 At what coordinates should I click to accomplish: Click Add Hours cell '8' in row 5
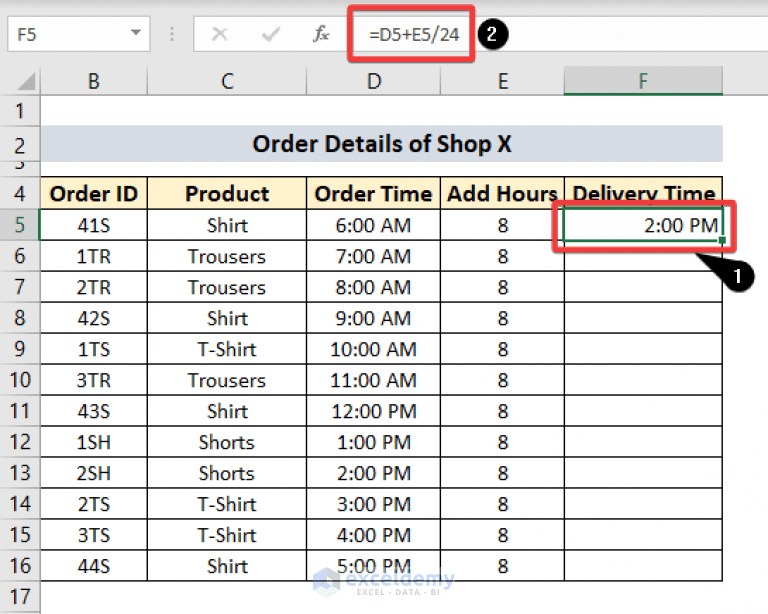coord(503,225)
